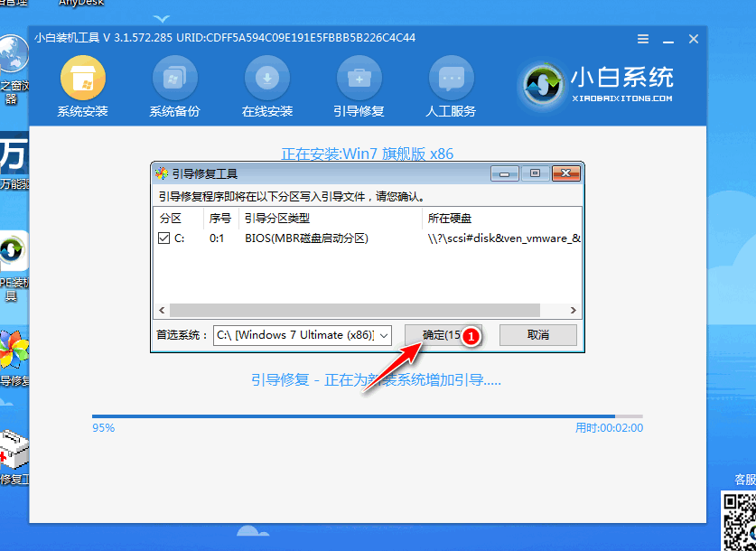Click the 引导修复工具 dialog title icon

(x=162, y=173)
